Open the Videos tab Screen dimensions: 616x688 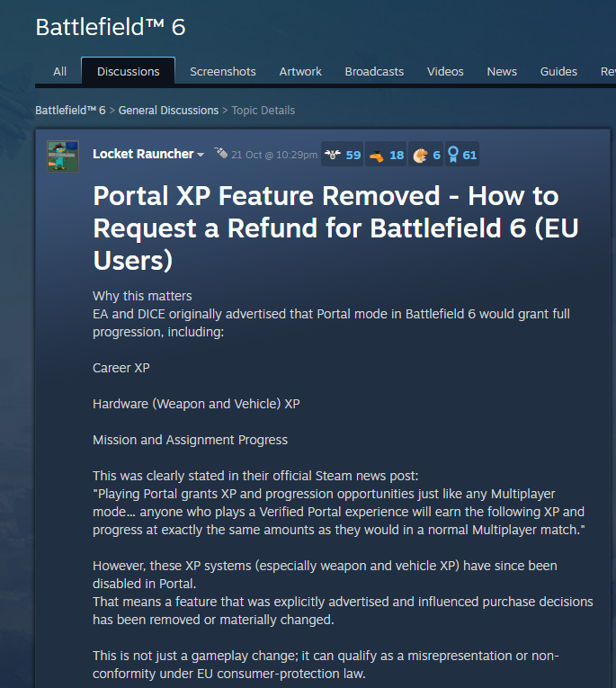[x=445, y=72]
